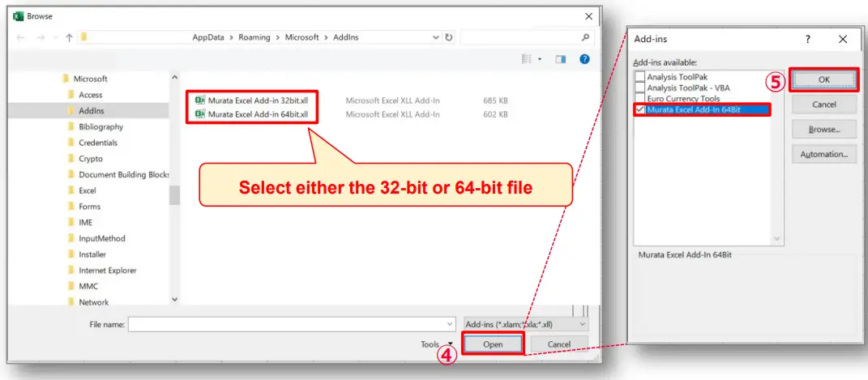Uncheck Murata Excel Add-In 64Bit checkbox
The height and width of the screenshot is (380, 868).
pyautogui.click(x=640, y=109)
